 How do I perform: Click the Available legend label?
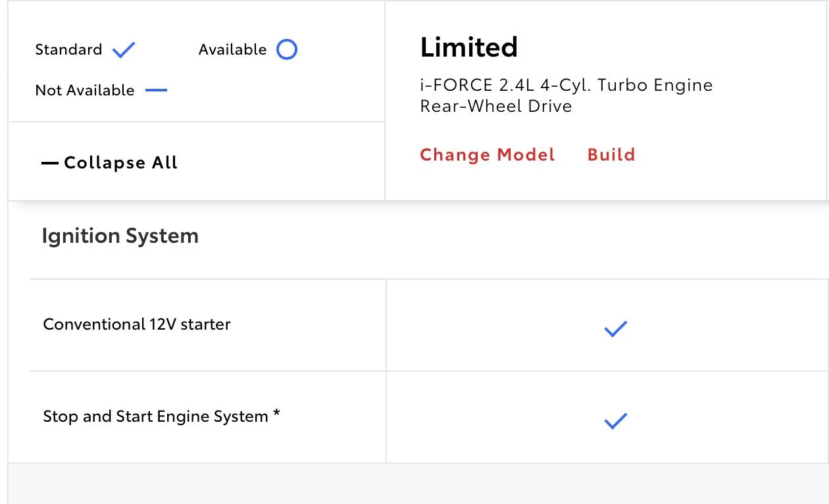[232, 50]
